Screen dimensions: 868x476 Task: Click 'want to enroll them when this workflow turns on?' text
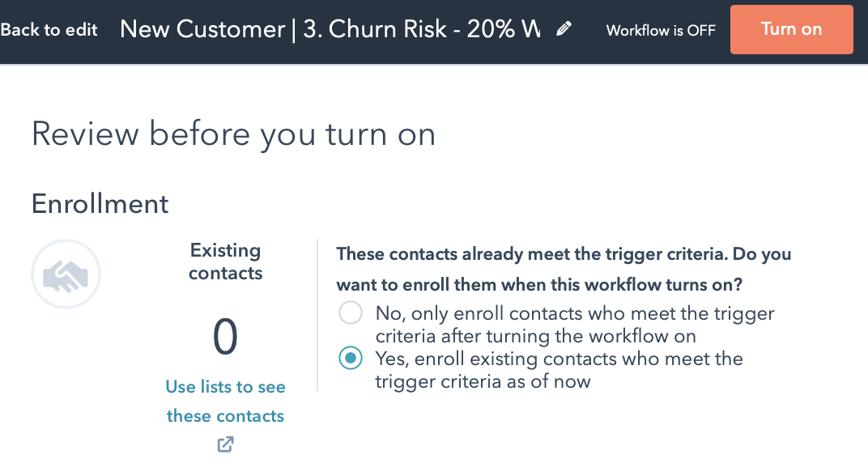539,285
